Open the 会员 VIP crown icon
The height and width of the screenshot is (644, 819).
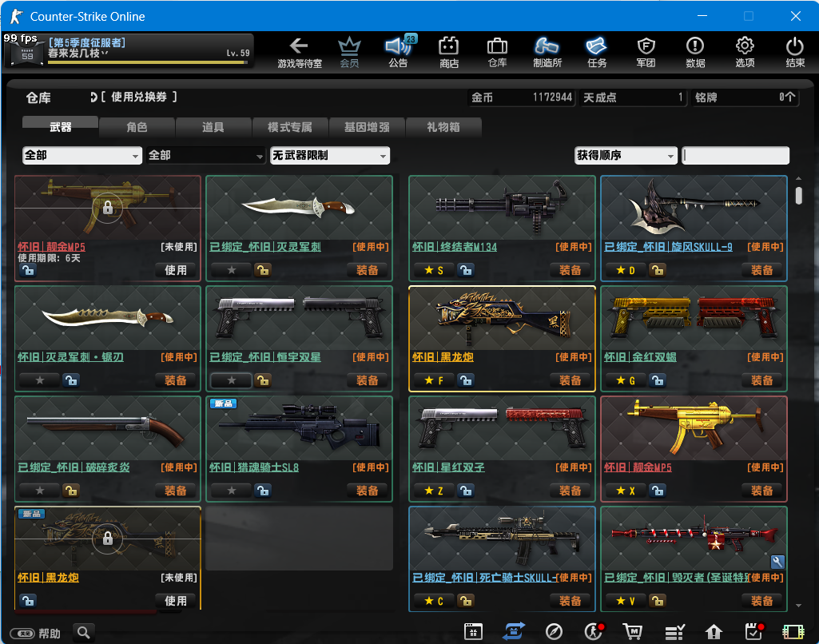(349, 52)
